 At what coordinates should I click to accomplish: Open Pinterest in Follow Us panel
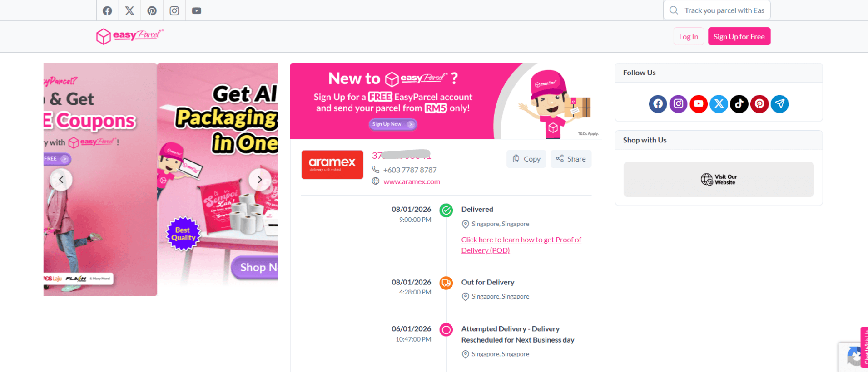(759, 104)
